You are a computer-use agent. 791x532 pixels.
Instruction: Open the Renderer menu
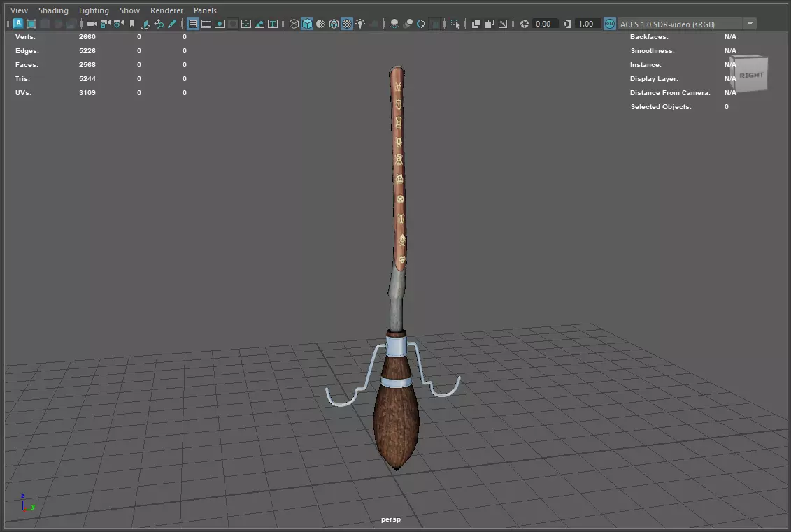point(166,10)
